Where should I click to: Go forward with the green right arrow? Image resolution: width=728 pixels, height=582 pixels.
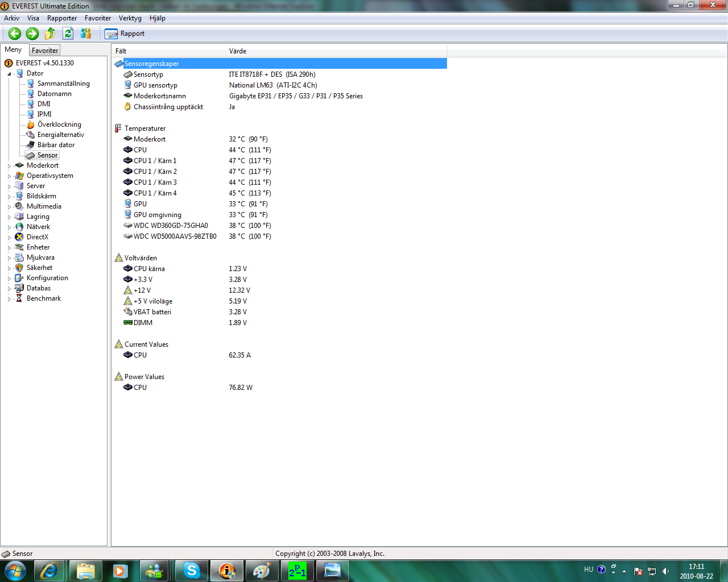click(32, 34)
